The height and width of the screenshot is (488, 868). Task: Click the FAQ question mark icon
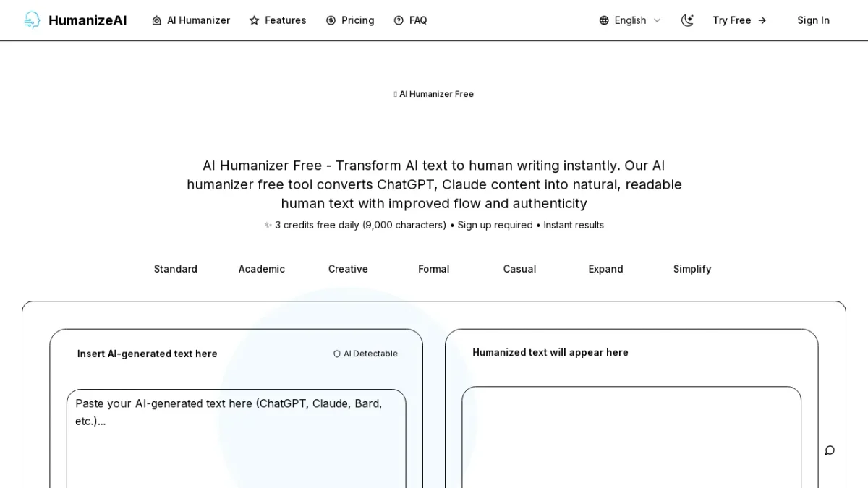(399, 20)
